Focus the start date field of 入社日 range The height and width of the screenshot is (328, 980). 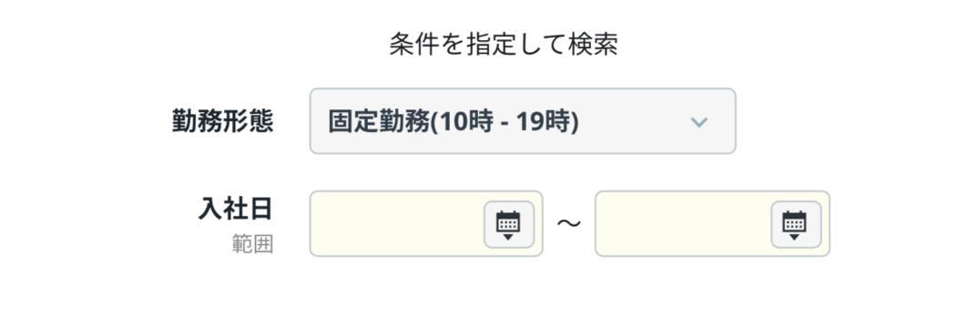(x=426, y=223)
